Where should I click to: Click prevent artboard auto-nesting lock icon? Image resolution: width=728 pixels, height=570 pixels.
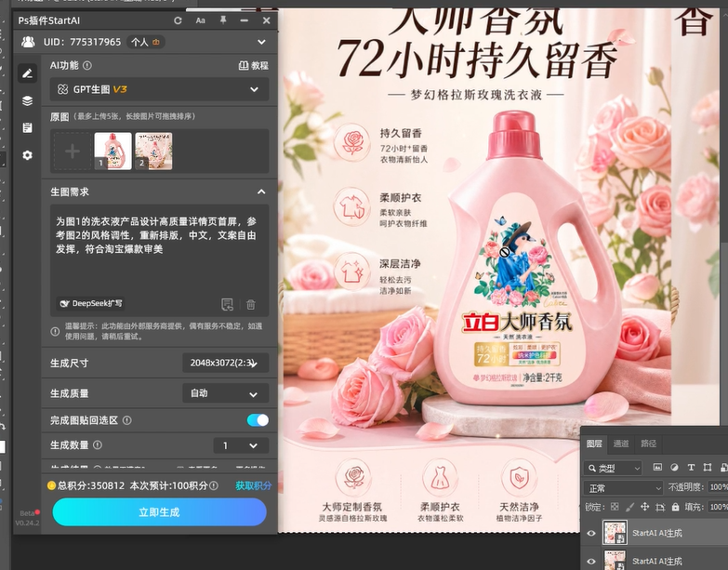pos(660,507)
